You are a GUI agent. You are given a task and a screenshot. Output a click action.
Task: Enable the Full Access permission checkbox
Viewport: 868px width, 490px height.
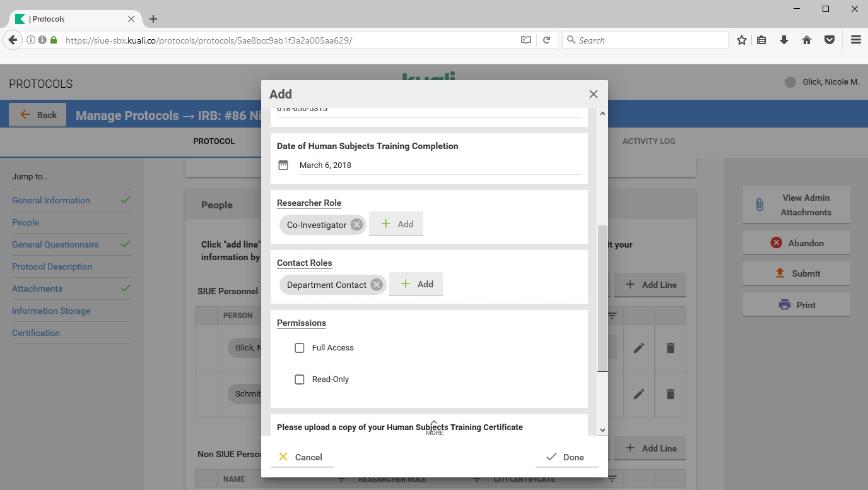point(300,348)
